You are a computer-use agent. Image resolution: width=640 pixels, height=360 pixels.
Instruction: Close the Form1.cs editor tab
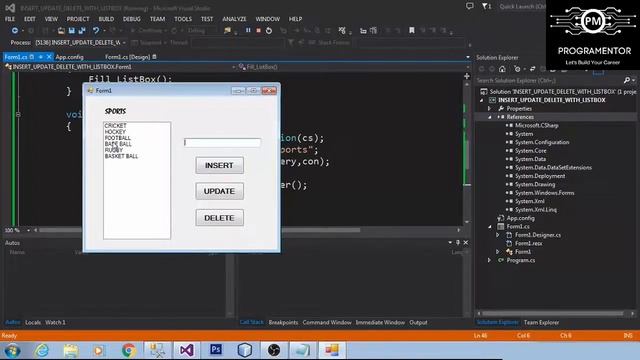coord(49,57)
